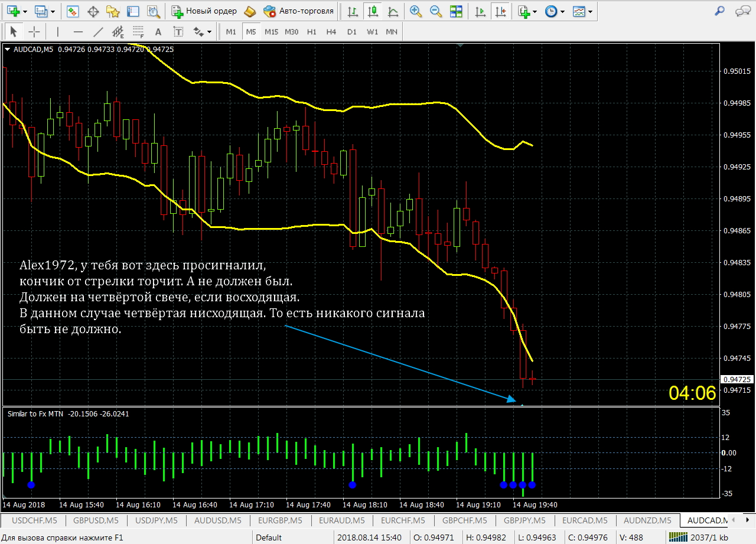The width and height of the screenshot is (756, 544).
Task: Click the Новый ордер button
Action: pos(204,11)
